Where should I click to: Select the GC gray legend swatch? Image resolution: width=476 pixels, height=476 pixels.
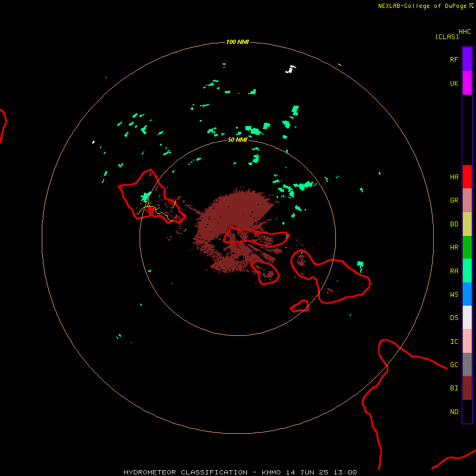pos(467,364)
